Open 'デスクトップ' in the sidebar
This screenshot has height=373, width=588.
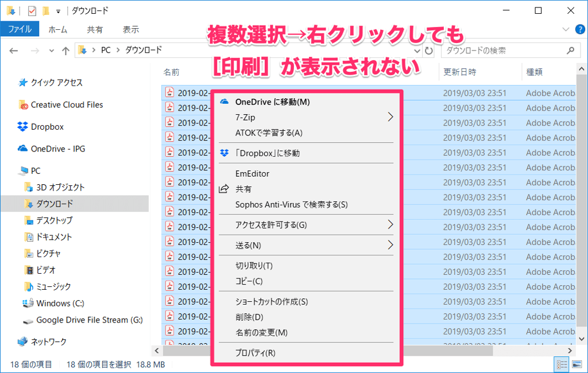click(x=55, y=220)
